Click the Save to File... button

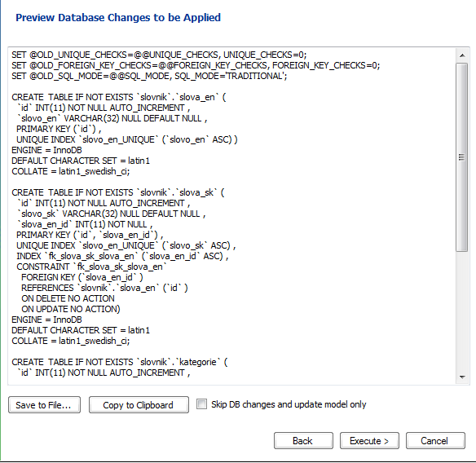(x=44, y=405)
